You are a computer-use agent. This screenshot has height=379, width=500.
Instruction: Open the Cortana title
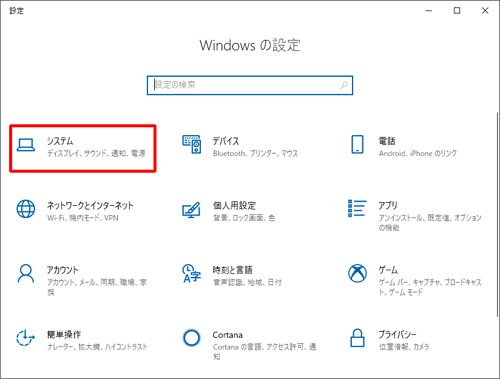228,335
